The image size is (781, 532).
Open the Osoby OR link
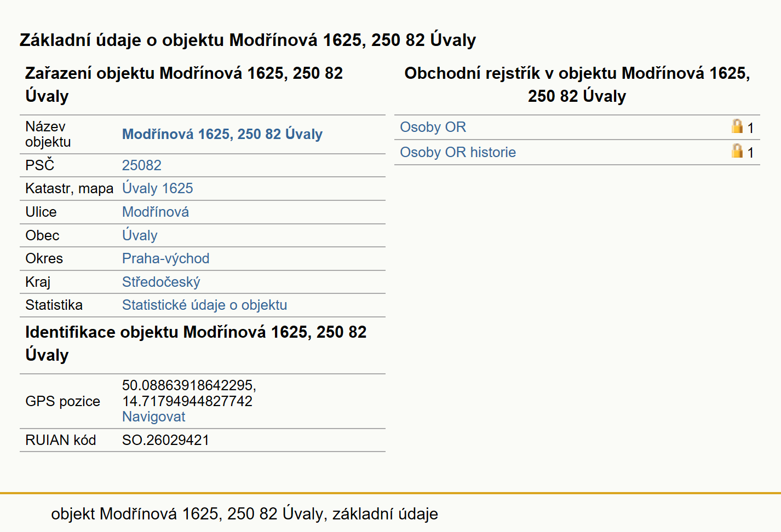433,127
